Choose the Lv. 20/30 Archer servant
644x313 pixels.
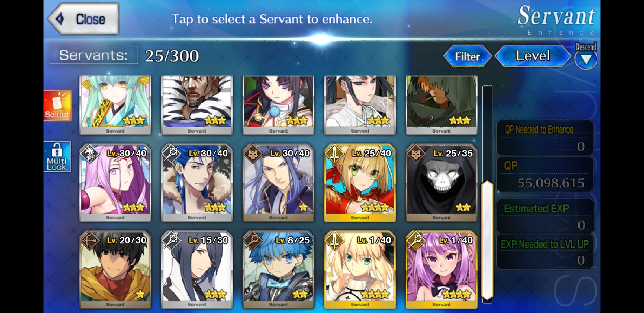115,270
